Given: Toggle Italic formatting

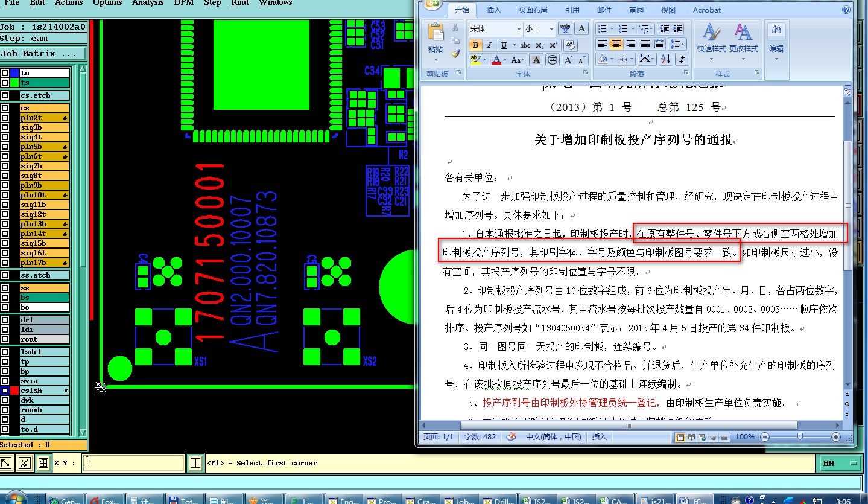Looking at the screenshot, I should pos(489,45).
